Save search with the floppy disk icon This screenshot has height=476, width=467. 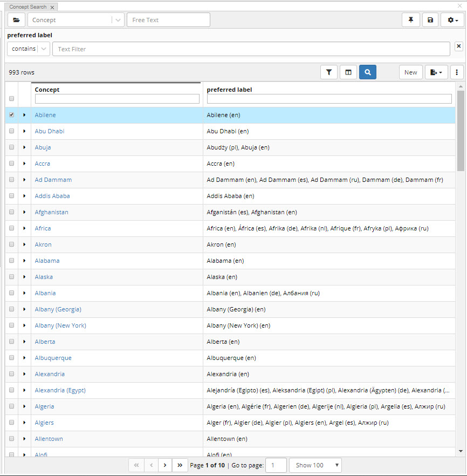(x=430, y=20)
